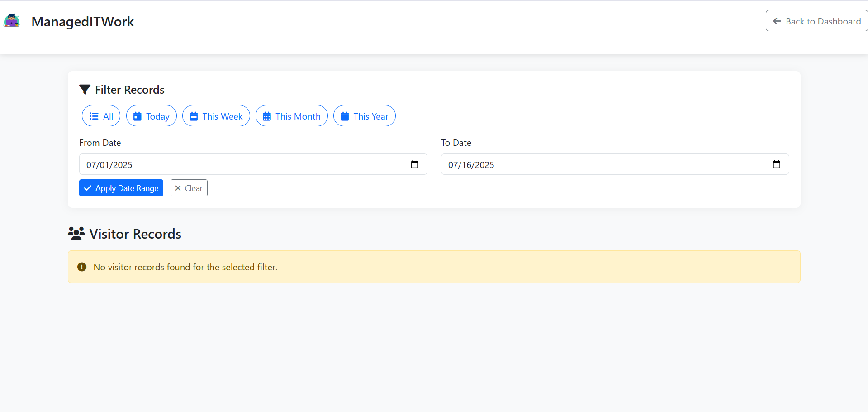Click the funnel icon beside Filter Records

coord(85,90)
